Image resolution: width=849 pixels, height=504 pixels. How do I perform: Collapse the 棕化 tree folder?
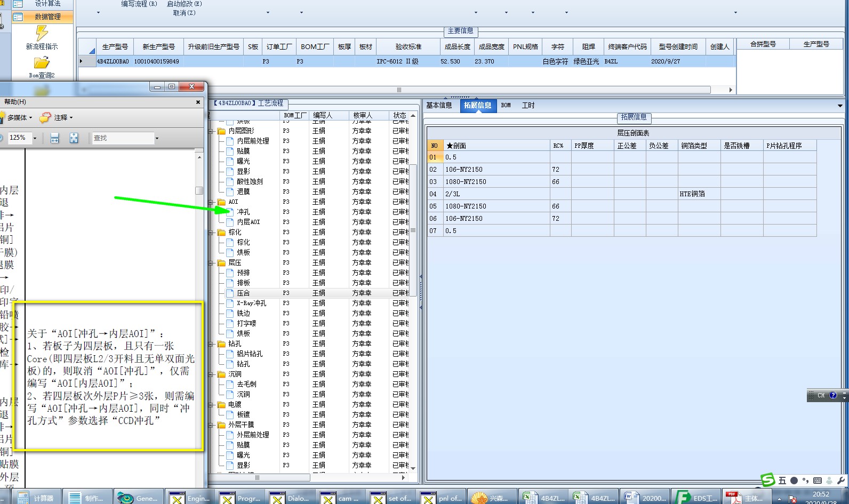coord(212,232)
